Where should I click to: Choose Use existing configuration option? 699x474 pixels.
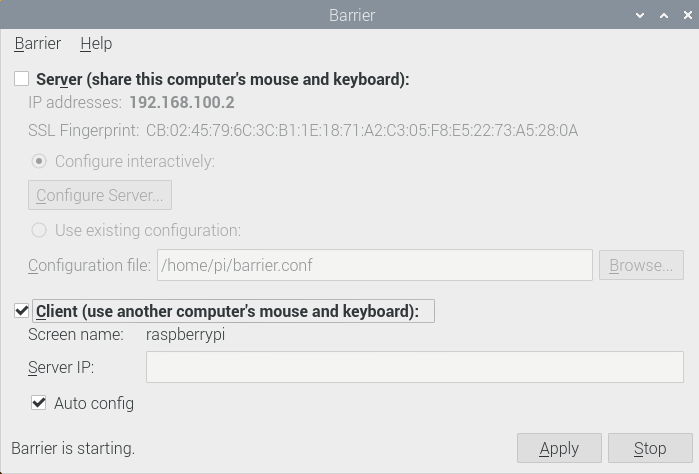[39, 230]
